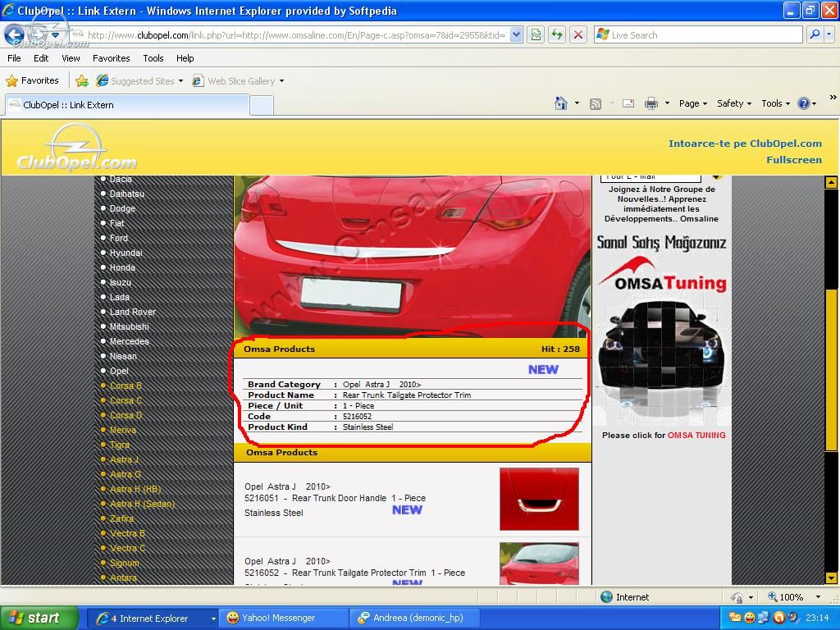
Task: Open the Page menu dropdown
Action: (693, 103)
